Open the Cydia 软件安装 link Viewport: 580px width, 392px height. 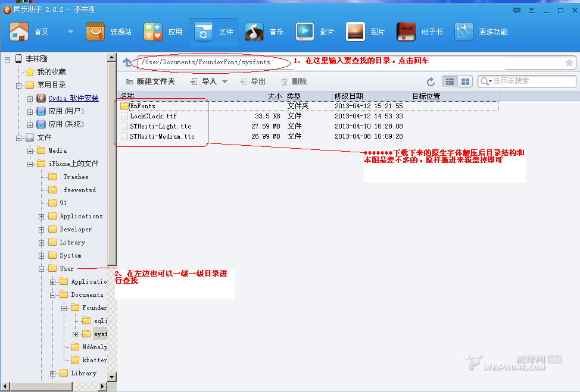pos(73,98)
